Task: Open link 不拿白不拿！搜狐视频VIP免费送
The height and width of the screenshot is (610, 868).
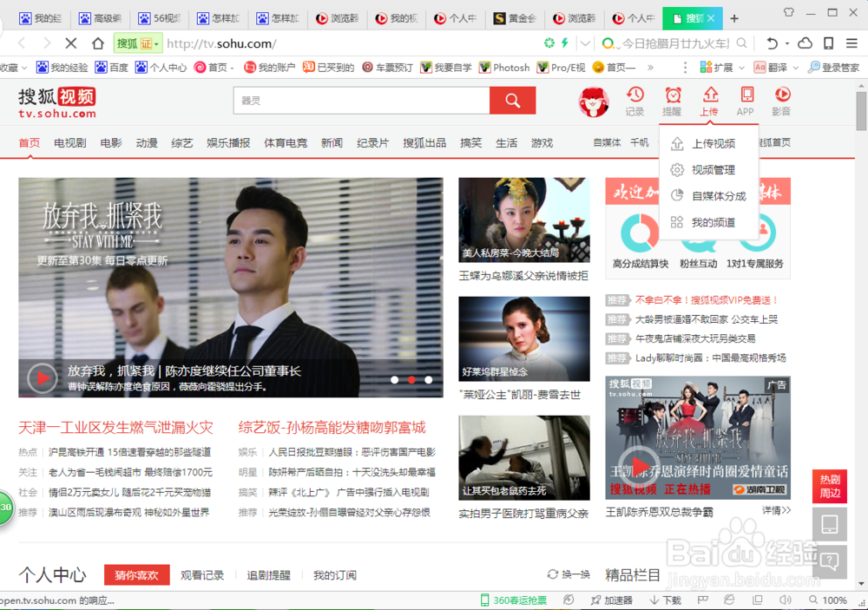Action: click(x=707, y=300)
